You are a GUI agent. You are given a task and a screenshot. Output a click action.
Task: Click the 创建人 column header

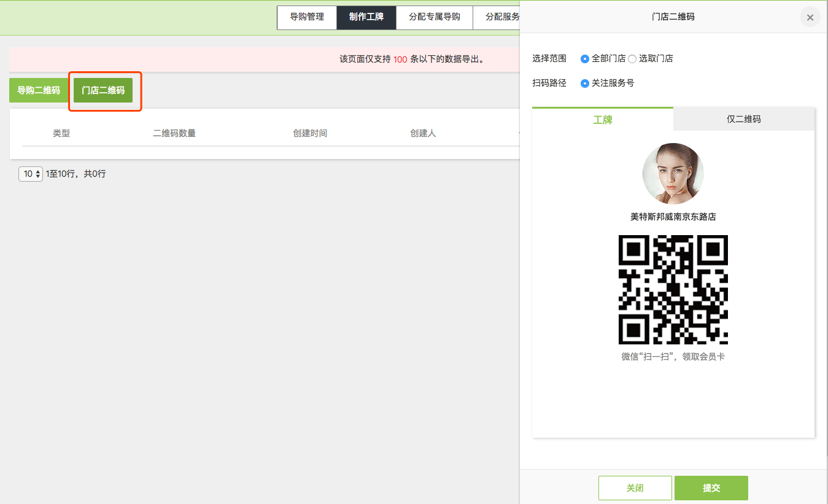[x=423, y=133]
